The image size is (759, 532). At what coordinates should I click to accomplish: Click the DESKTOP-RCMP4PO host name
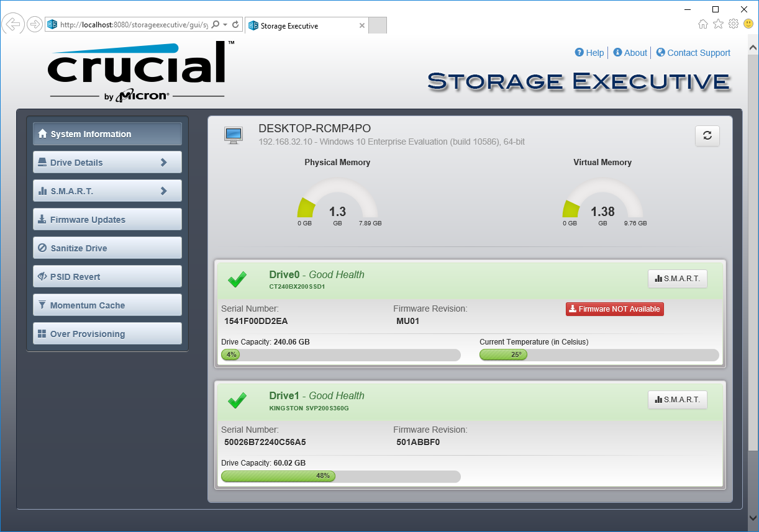point(315,128)
